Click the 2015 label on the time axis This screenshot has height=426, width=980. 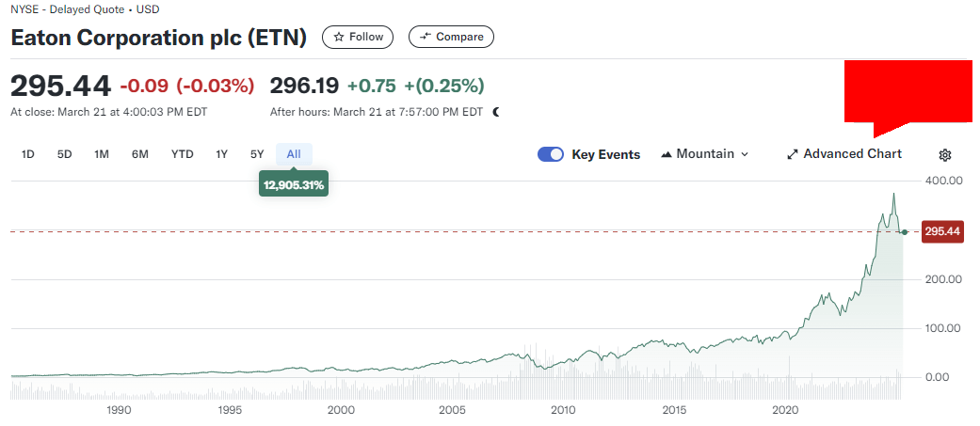coord(675,410)
